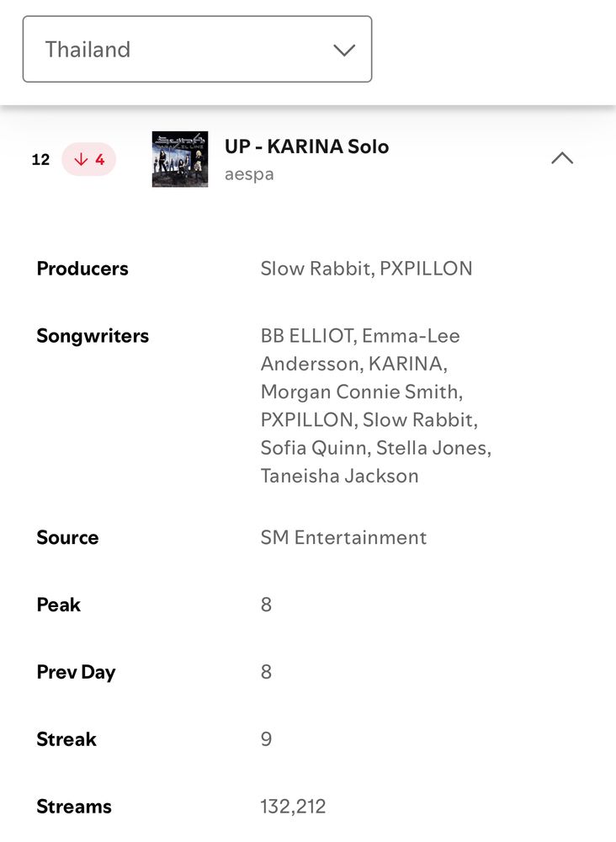Image resolution: width=616 pixels, height=842 pixels.
Task: Click the UP - KARINA Solo song title
Action: point(306,147)
